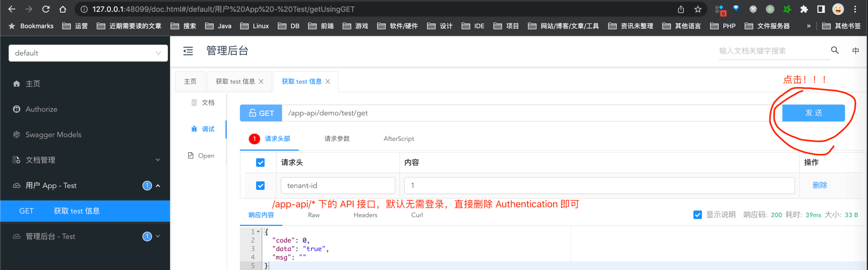
Task: Open the Curl response tab
Action: [x=417, y=215]
